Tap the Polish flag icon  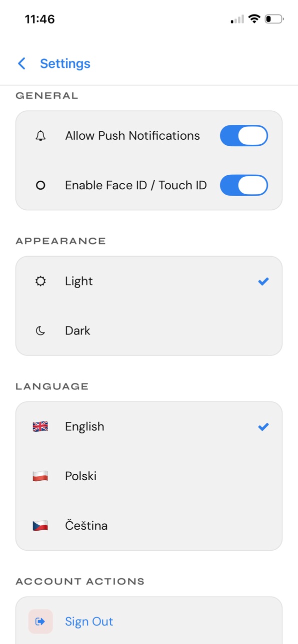40,476
